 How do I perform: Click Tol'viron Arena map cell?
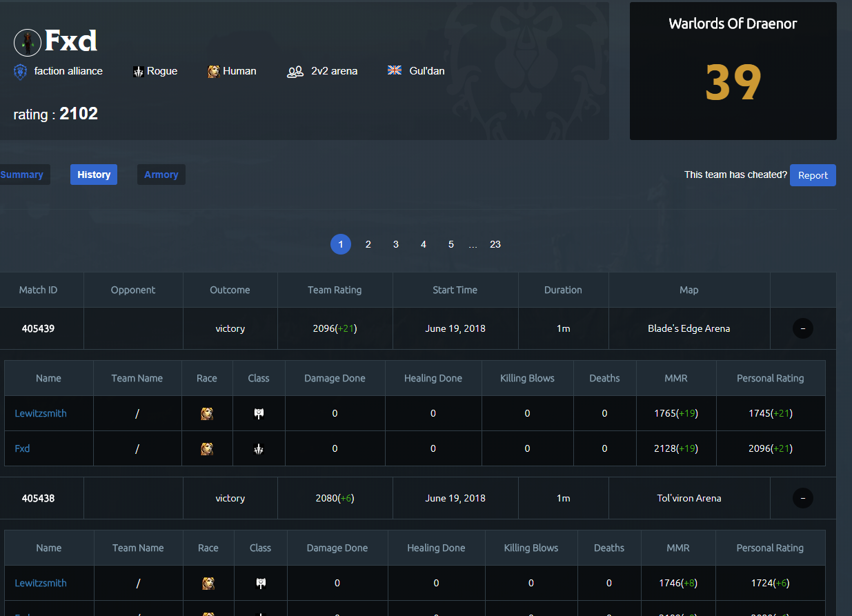[689, 498]
